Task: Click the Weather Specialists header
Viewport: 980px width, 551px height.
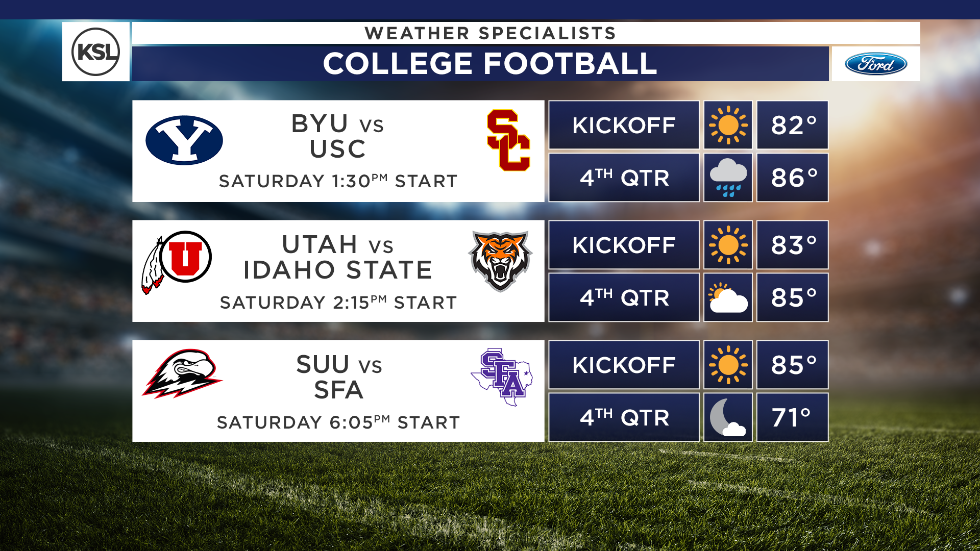Action: tap(490, 33)
